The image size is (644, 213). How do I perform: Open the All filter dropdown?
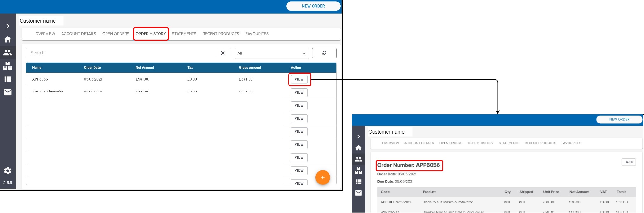coord(271,53)
